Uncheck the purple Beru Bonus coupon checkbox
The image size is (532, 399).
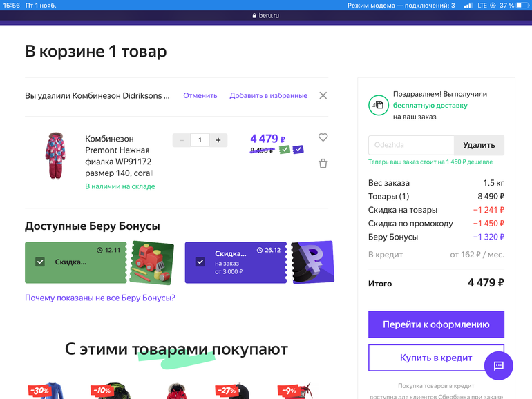tap(200, 262)
